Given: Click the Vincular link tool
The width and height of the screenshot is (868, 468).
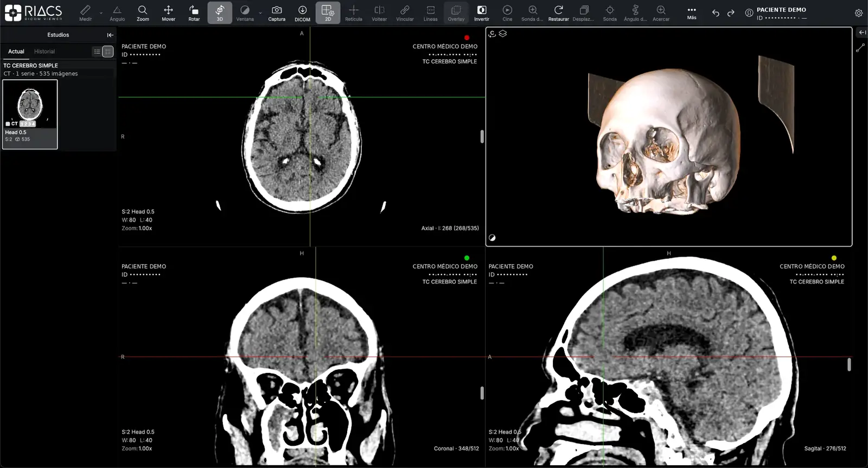Looking at the screenshot, I should pyautogui.click(x=405, y=12).
